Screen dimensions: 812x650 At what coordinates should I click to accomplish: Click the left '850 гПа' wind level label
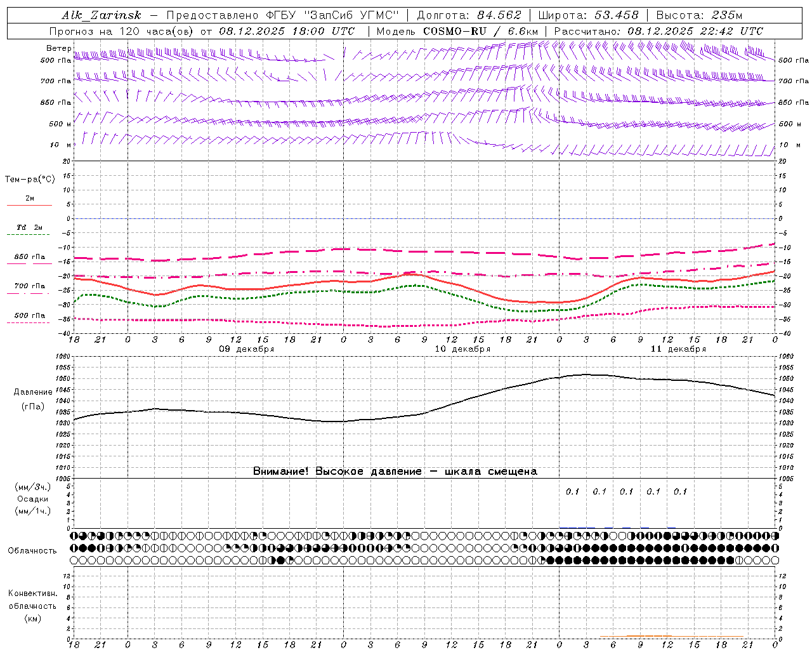[56, 102]
